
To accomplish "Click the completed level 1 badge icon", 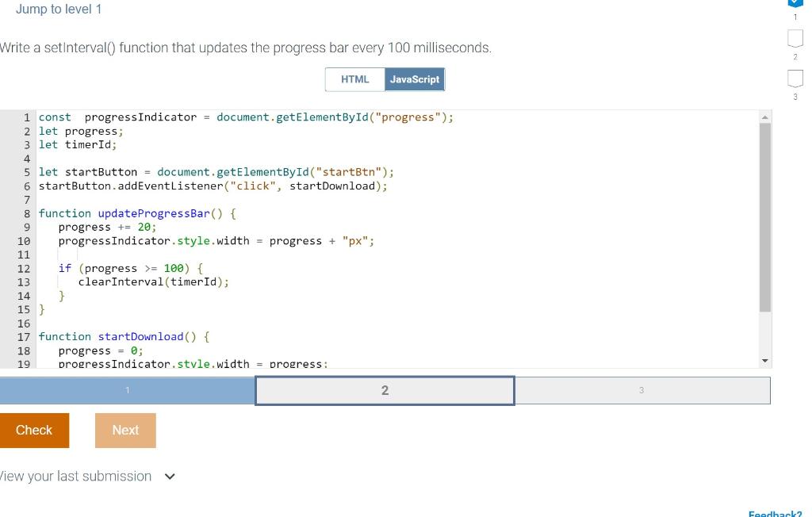I will [795, 4].
